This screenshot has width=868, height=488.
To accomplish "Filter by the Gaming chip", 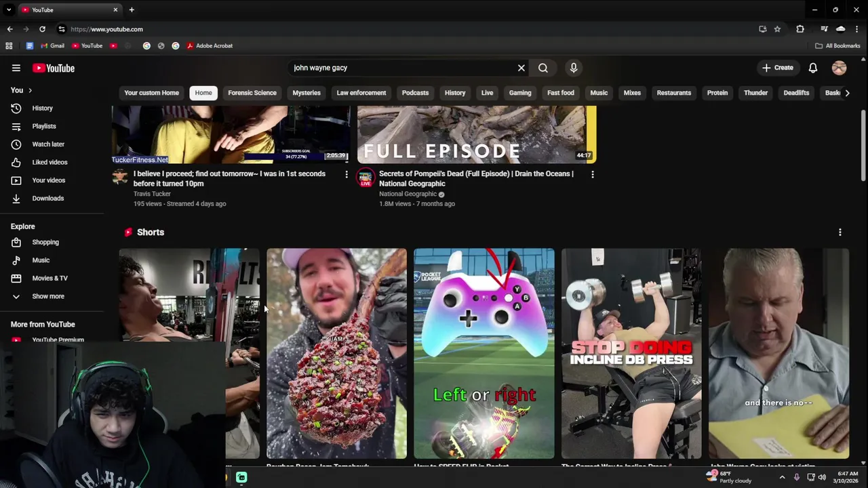I will pos(520,93).
